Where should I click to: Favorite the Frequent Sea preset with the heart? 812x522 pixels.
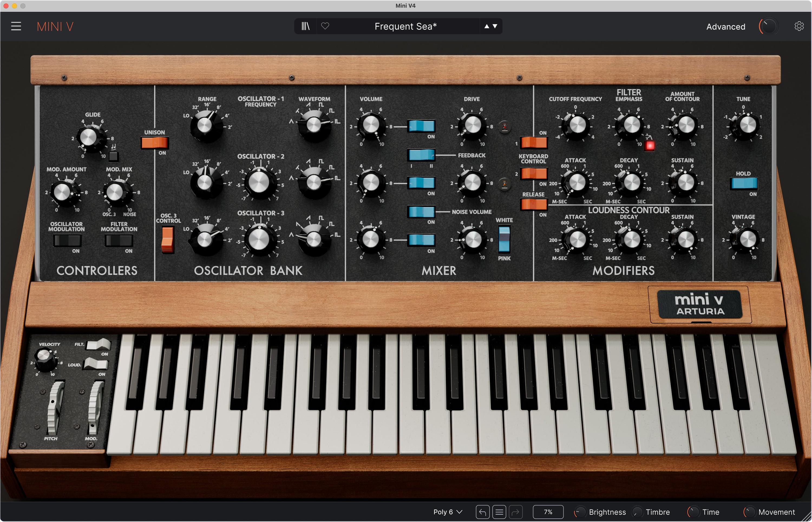tap(325, 26)
